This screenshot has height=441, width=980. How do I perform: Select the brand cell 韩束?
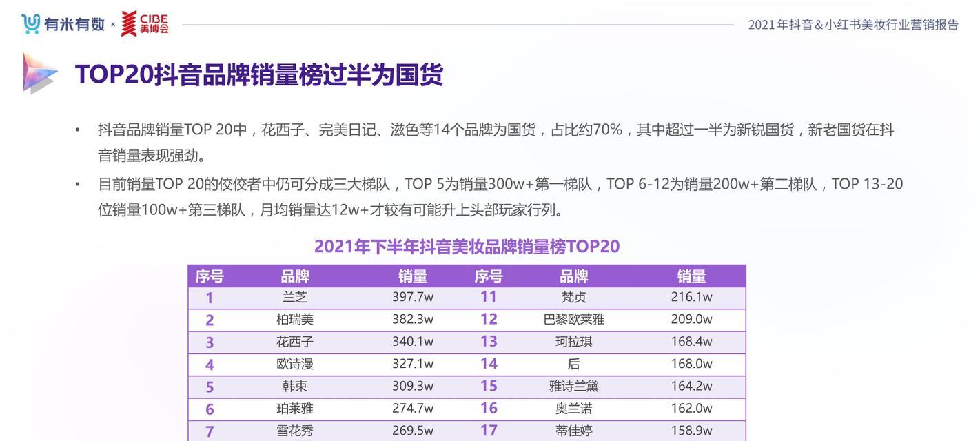tap(295, 386)
